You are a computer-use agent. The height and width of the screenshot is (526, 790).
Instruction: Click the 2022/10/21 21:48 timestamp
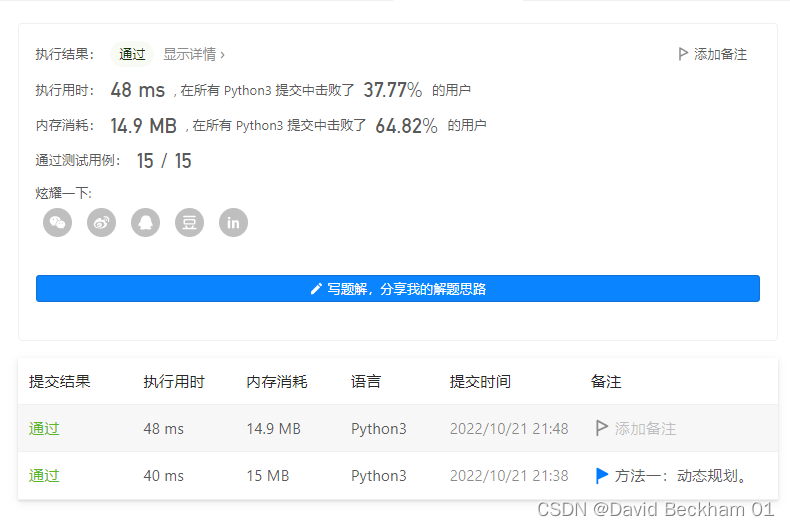[509, 429]
